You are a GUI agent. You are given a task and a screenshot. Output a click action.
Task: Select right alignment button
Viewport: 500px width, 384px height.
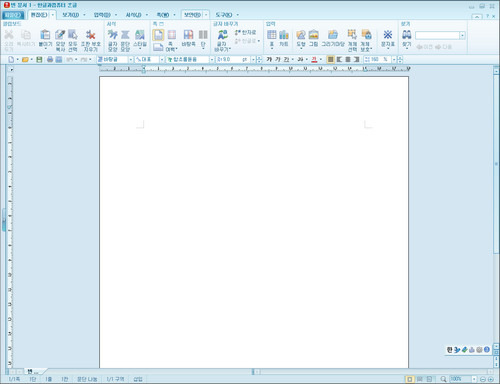pyautogui.click(x=356, y=59)
